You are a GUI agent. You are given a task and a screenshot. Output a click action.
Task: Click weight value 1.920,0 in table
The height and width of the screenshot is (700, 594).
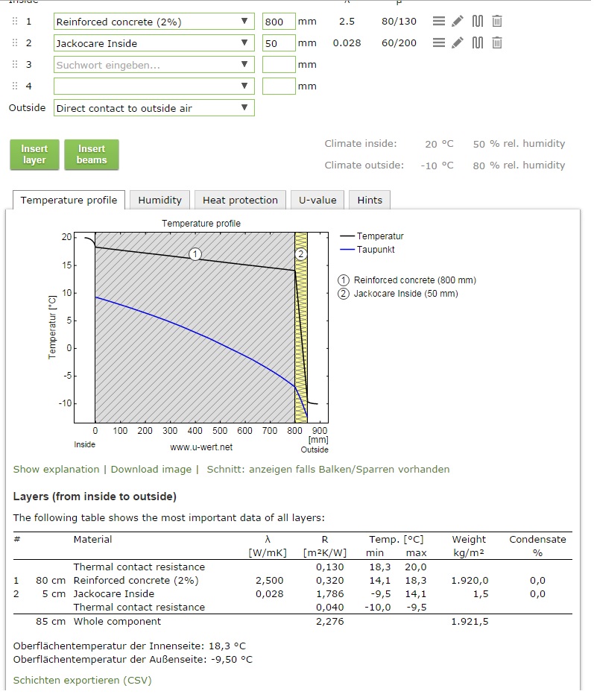(470, 581)
